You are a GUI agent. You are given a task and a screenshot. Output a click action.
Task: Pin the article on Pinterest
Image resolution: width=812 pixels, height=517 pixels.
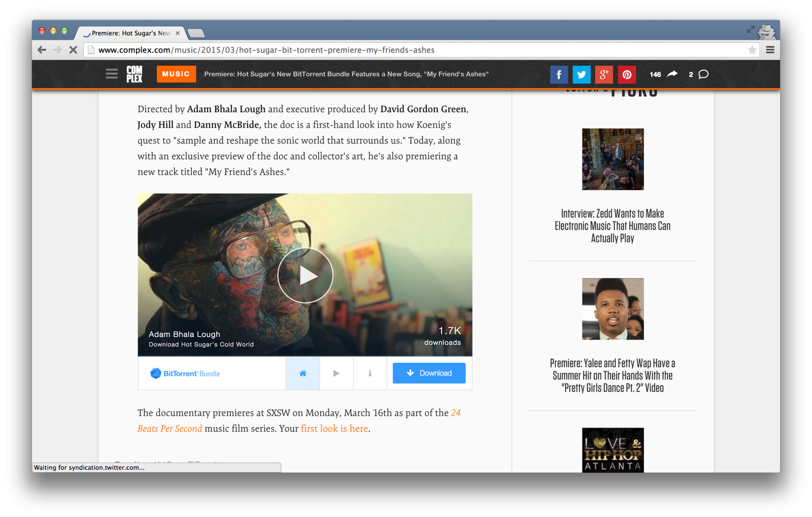pos(626,74)
